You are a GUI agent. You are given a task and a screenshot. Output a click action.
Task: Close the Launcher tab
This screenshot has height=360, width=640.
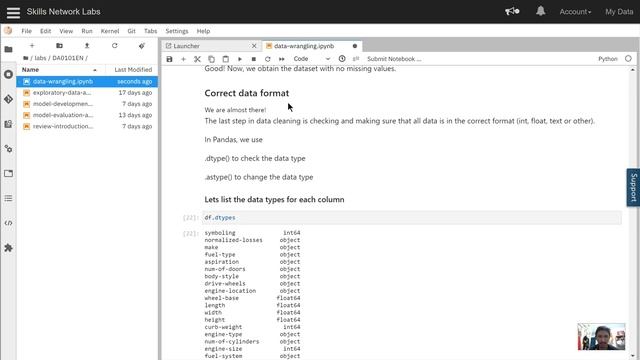(254, 46)
